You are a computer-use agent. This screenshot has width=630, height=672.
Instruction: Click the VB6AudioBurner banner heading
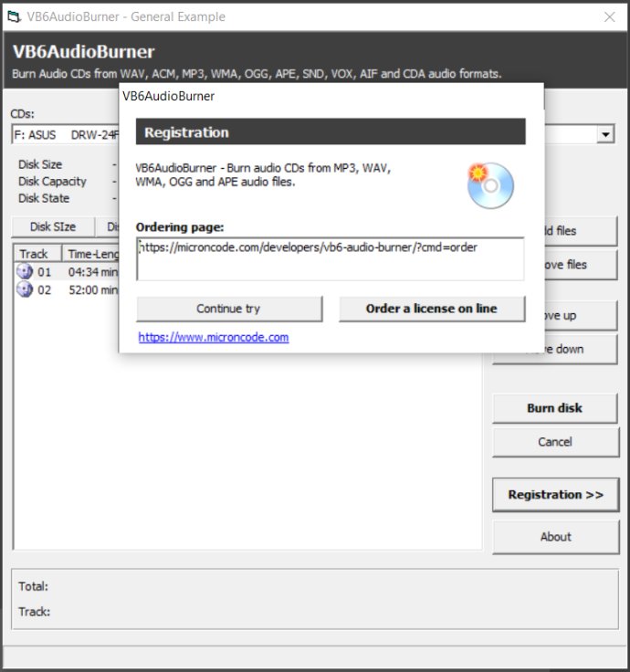(x=84, y=52)
